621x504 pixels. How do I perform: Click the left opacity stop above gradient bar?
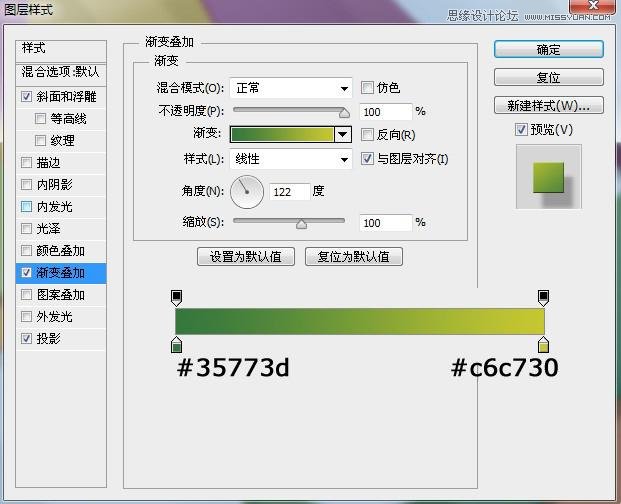click(177, 298)
